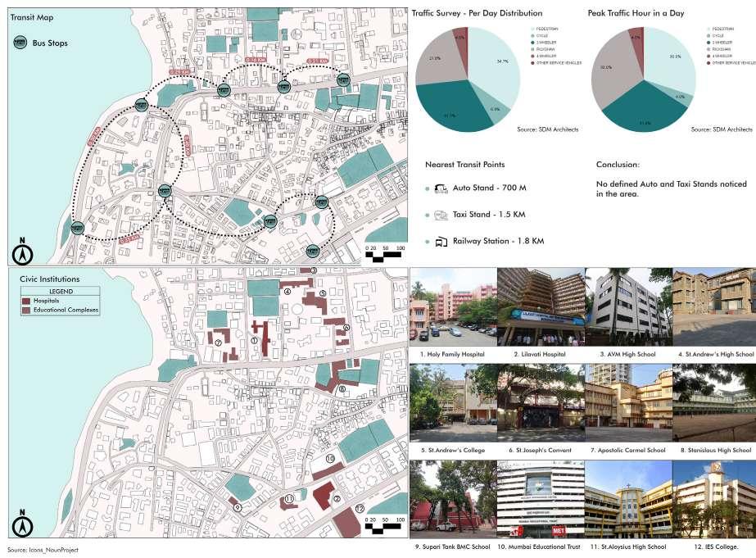Click Pedestrian legend dot in Peak Hour chart

[708, 29]
